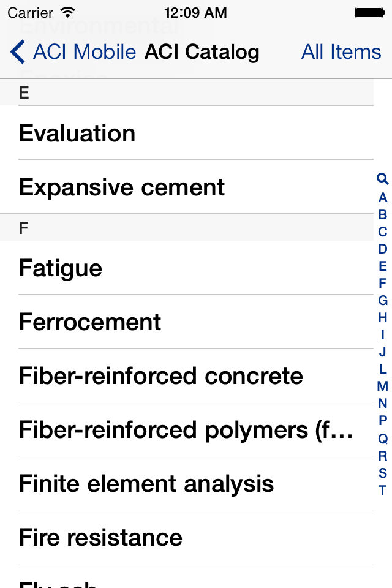Viewport: 392px width, 588px height.
Task: Jump to letter M in the index
Action: (383, 386)
